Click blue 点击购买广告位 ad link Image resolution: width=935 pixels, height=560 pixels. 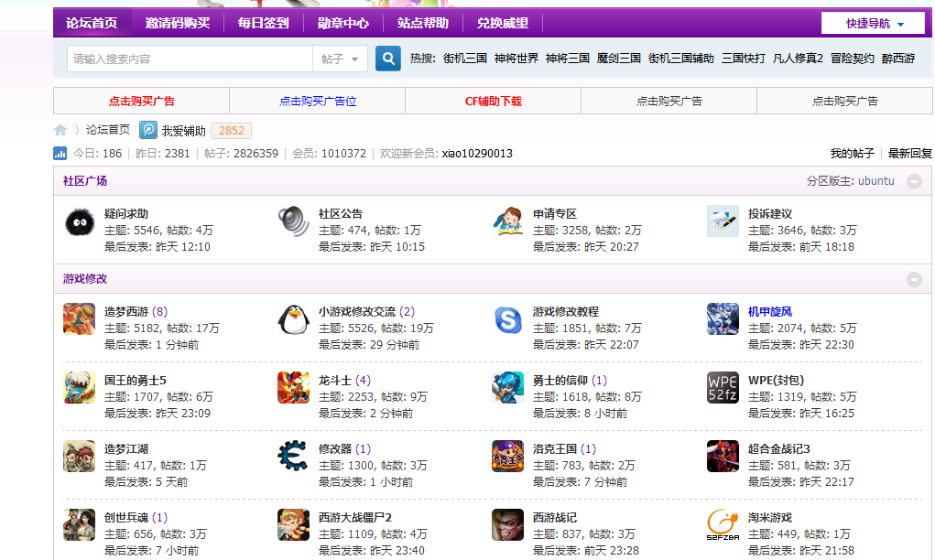[x=318, y=102]
